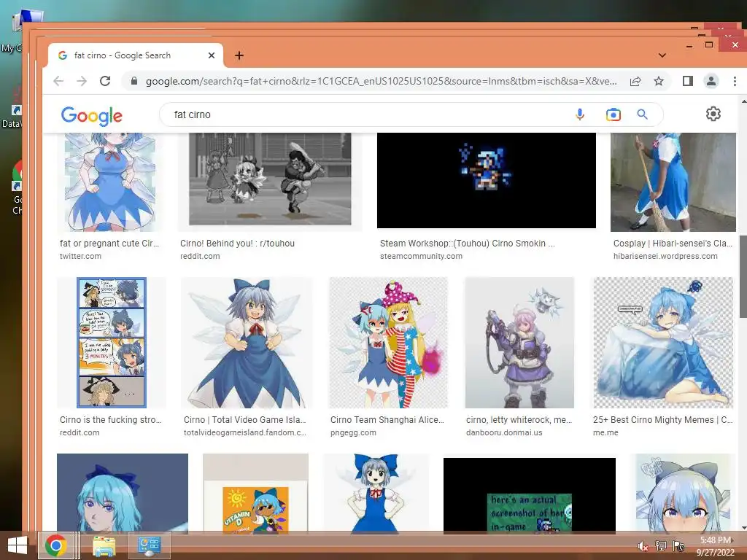Click 'Steam Workshop::(Touhou) Cirno Smokin' title
The image size is (747, 560).
click(468, 244)
